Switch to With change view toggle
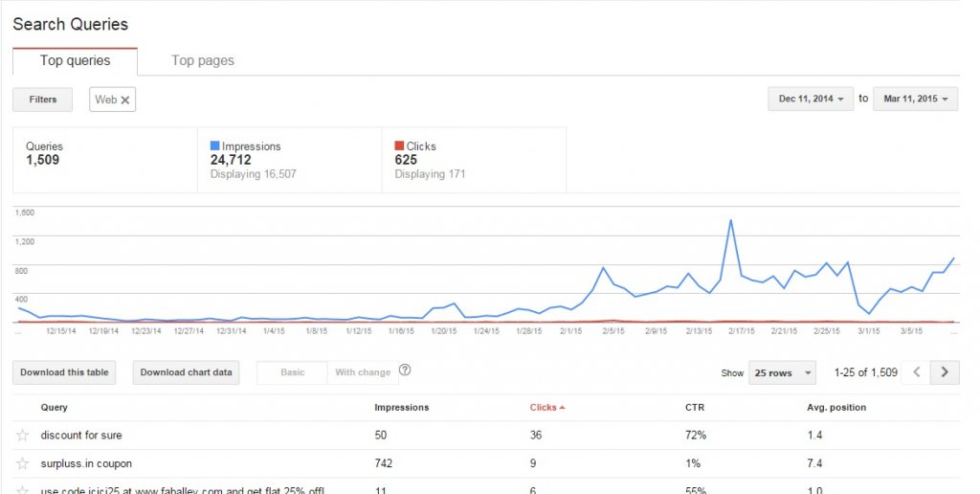 363,372
